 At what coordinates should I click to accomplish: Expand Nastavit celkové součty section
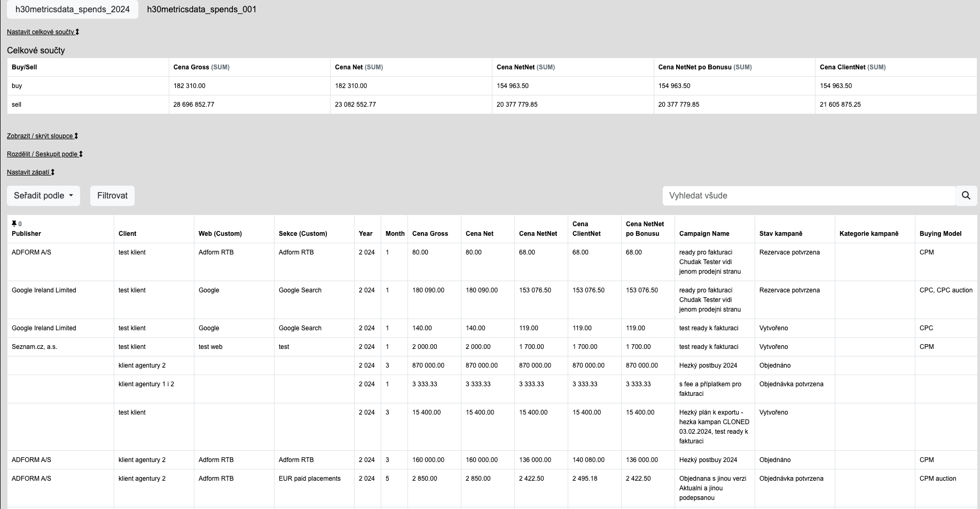[43, 32]
